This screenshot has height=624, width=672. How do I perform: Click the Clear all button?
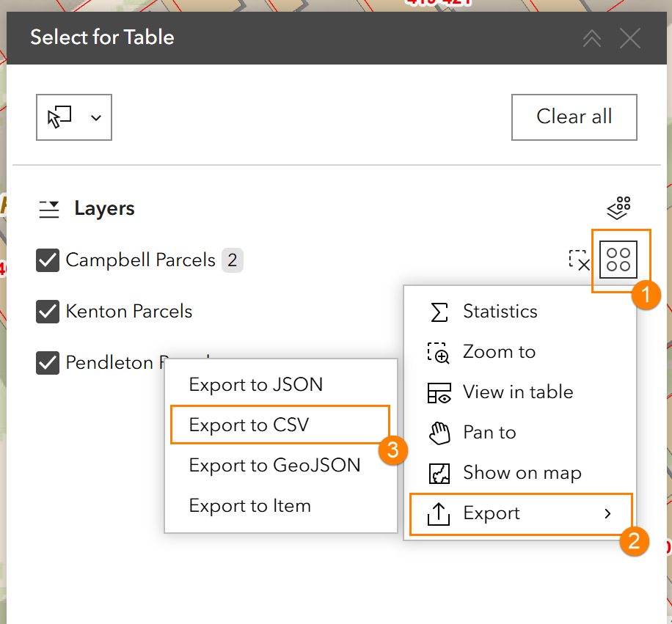574,117
